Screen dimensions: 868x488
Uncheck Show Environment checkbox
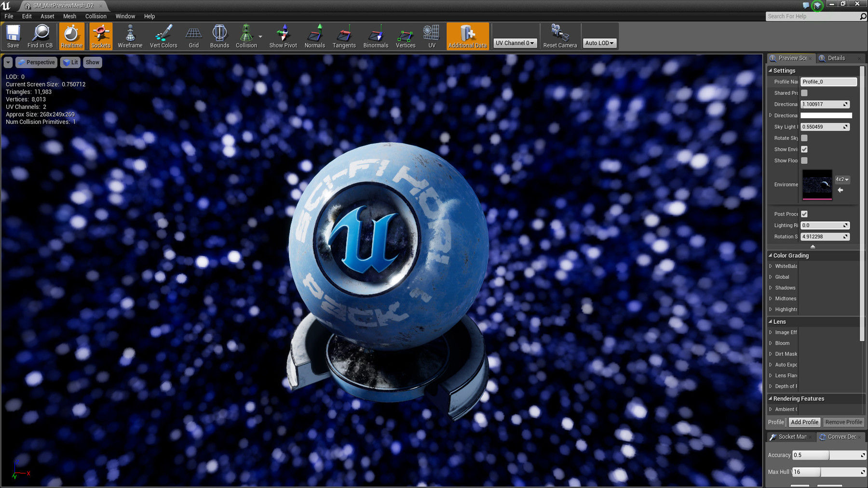(x=804, y=149)
